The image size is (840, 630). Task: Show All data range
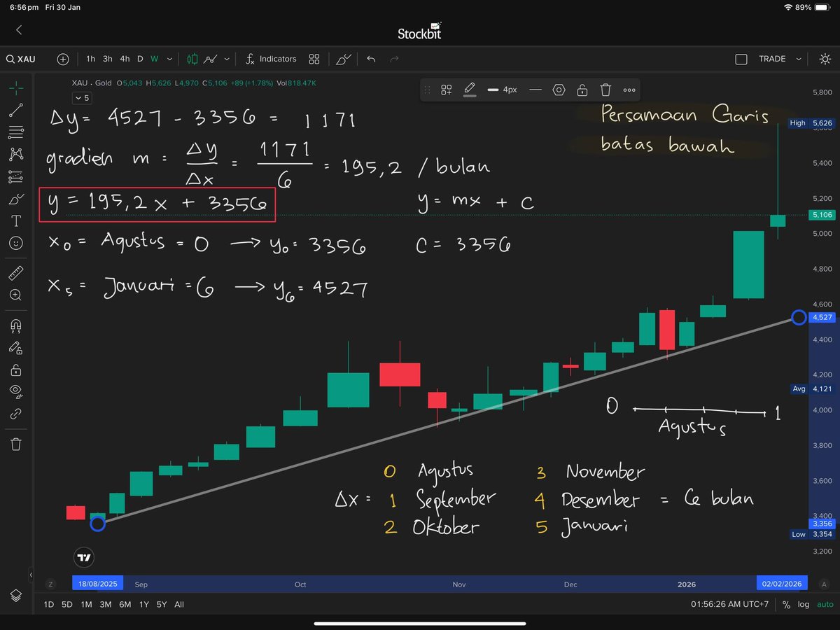coord(179,604)
